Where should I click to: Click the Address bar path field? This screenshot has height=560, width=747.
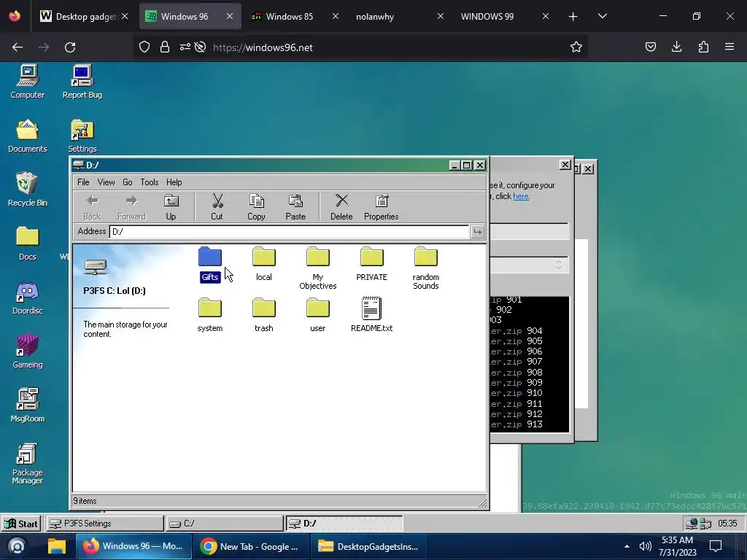click(289, 232)
